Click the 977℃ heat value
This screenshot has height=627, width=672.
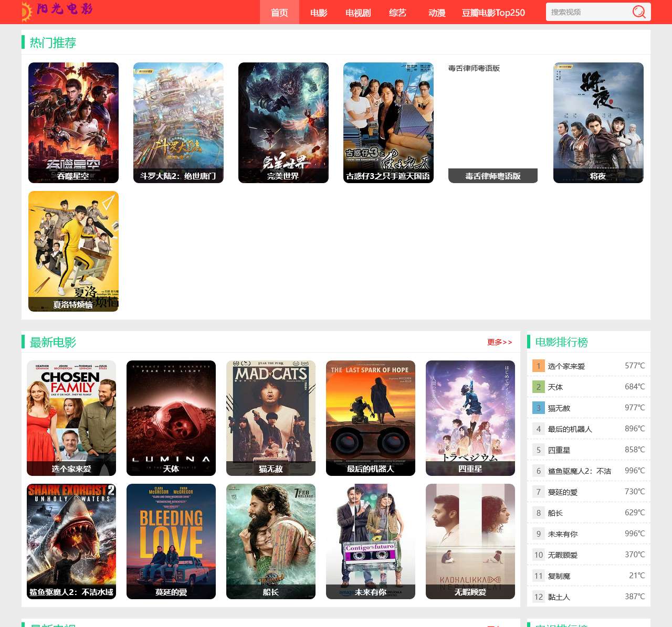pyautogui.click(x=635, y=408)
